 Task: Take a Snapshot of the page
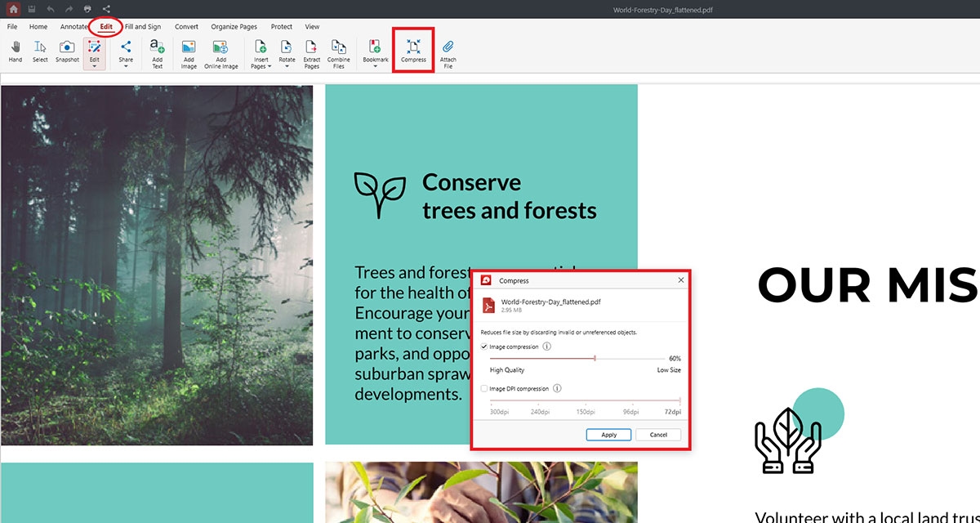[x=68, y=51]
